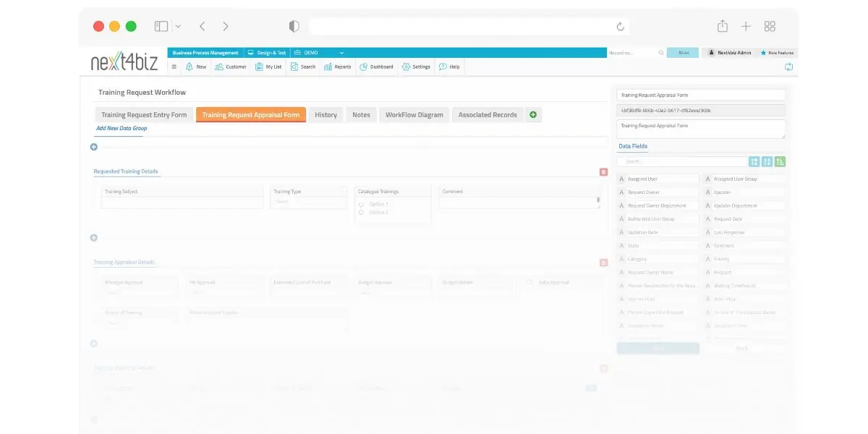Open the Source of Training dropdown

[x=139, y=323]
